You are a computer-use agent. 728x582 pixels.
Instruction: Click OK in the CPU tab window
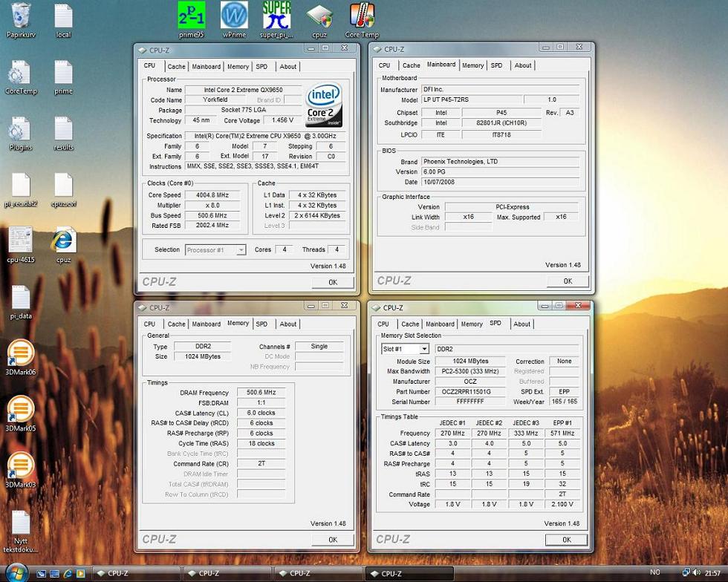[333, 282]
